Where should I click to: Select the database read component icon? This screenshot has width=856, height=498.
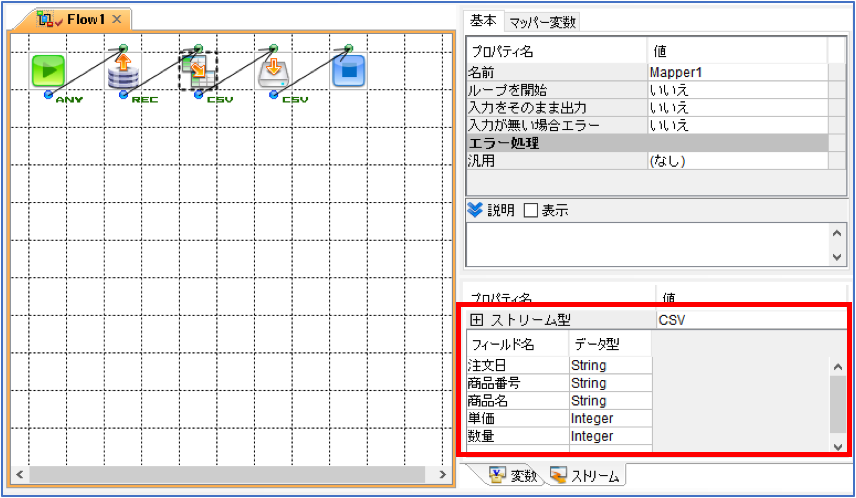pyautogui.click(x=123, y=71)
